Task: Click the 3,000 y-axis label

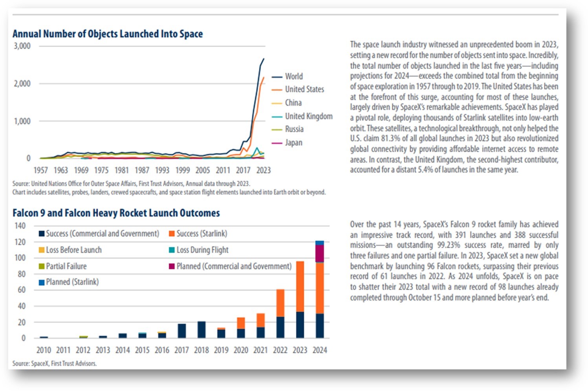Action: (x=22, y=46)
